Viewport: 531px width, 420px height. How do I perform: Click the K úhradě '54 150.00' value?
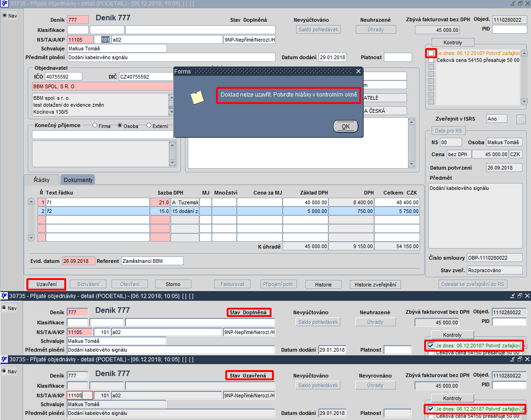(x=397, y=246)
